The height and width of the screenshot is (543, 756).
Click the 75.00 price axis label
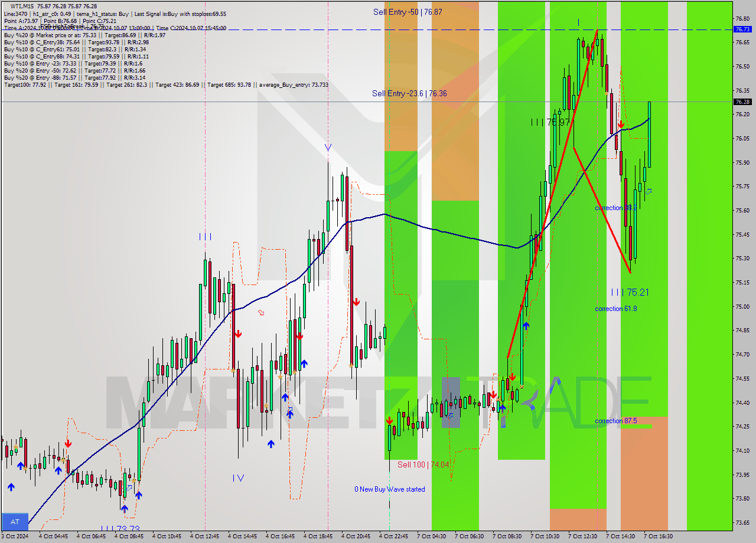[742, 306]
